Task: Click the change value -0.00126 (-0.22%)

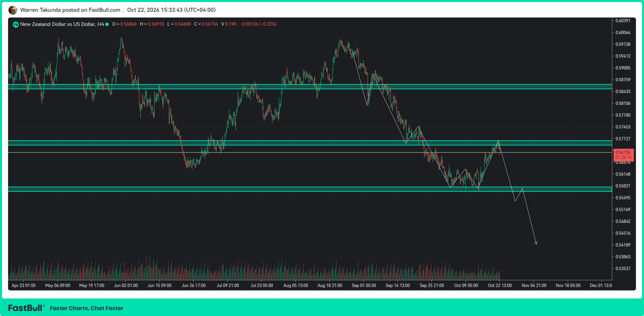Action: click(258, 24)
